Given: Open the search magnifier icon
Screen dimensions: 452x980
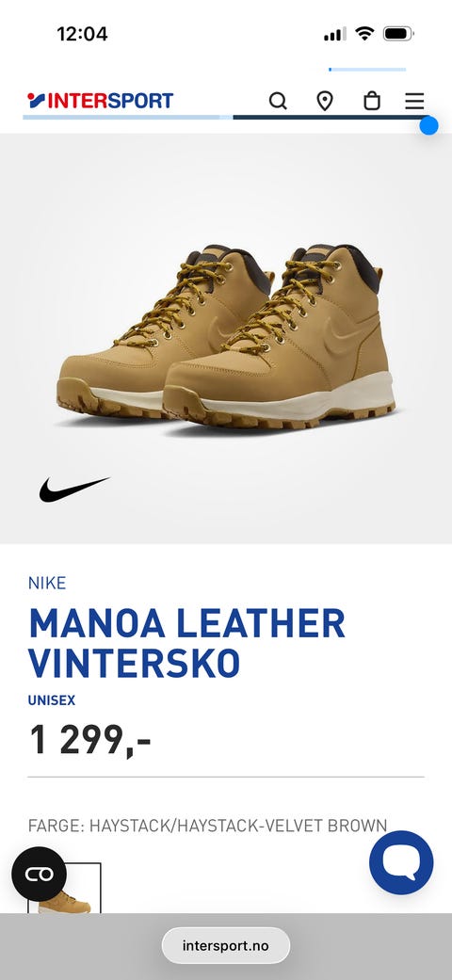Looking at the screenshot, I should [x=278, y=101].
